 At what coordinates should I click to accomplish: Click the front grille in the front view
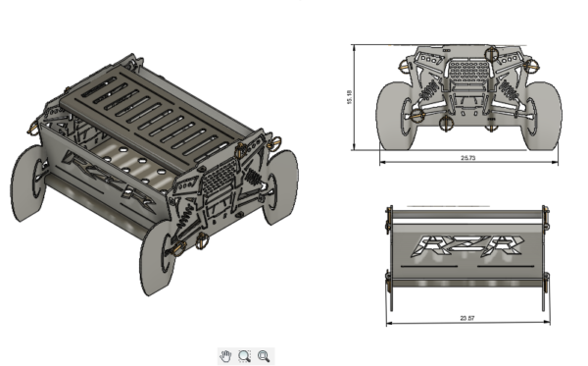468,71
